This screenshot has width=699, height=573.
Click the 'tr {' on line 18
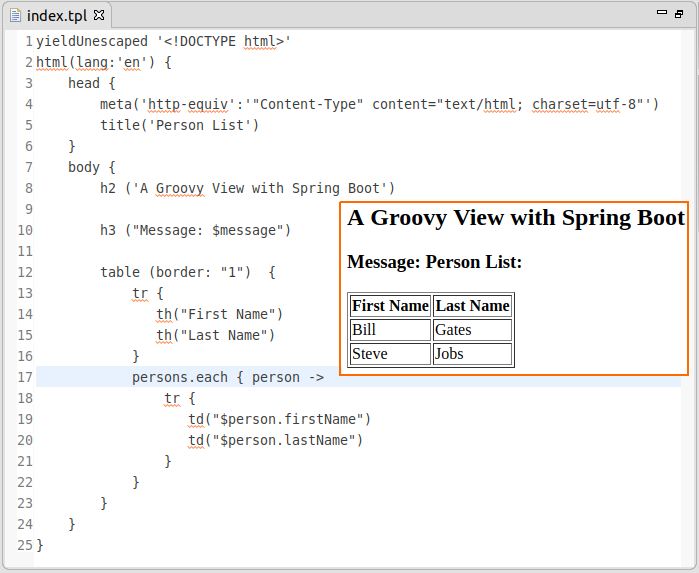click(180, 398)
